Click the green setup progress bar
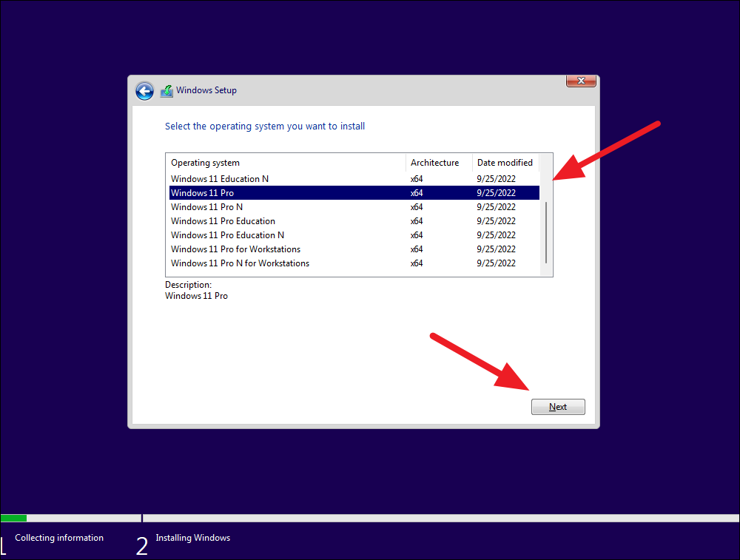The height and width of the screenshot is (560, 740). pyautogui.click(x=13, y=518)
